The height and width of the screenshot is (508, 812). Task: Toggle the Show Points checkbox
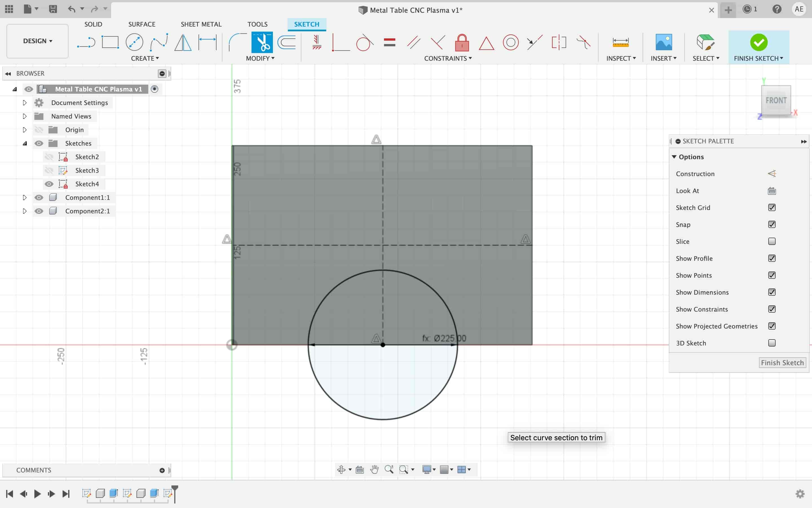pyautogui.click(x=772, y=275)
